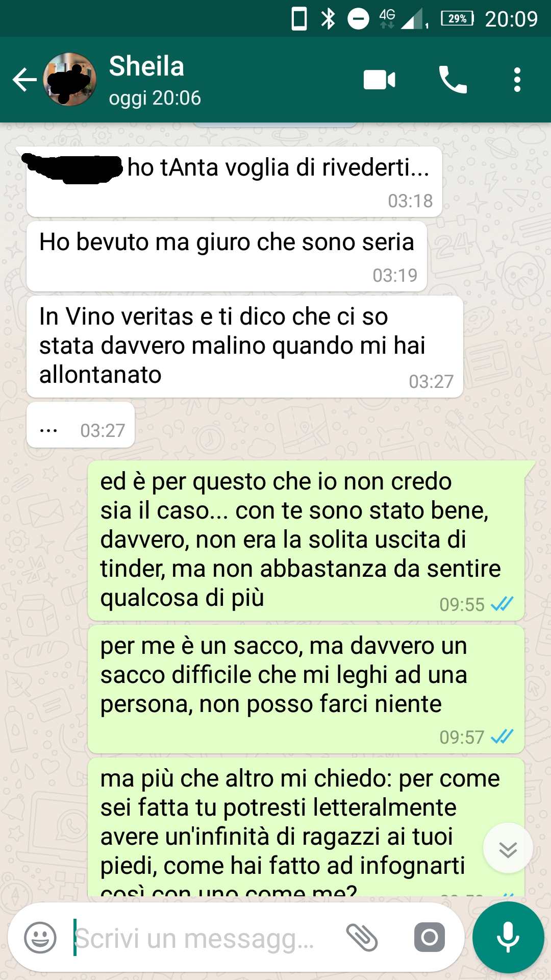Screen dimensions: 551x980
Task: Tap the 'oggi 20:06' last seen text
Action: 155,98
